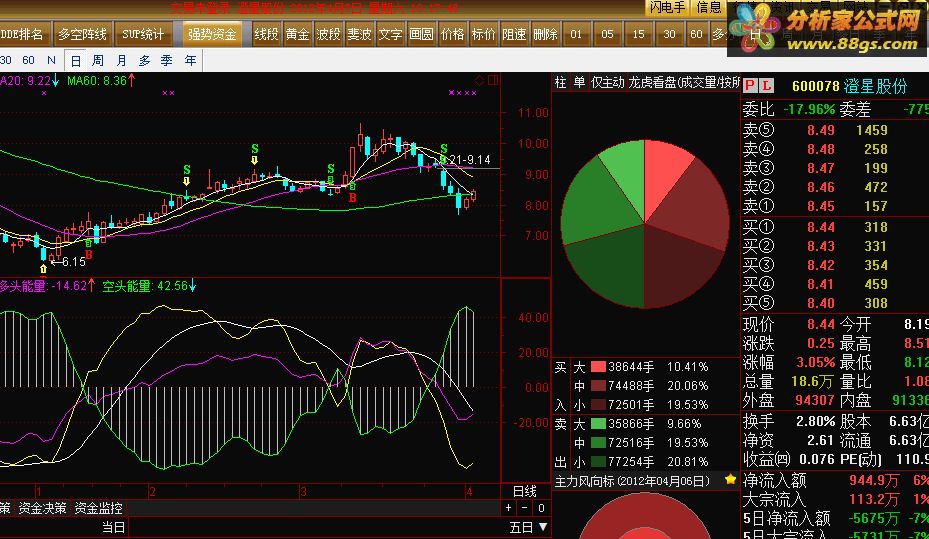This screenshot has height=539, width=929.
Task: Select the 资金决策 bottom tab
Action: [x=42, y=508]
